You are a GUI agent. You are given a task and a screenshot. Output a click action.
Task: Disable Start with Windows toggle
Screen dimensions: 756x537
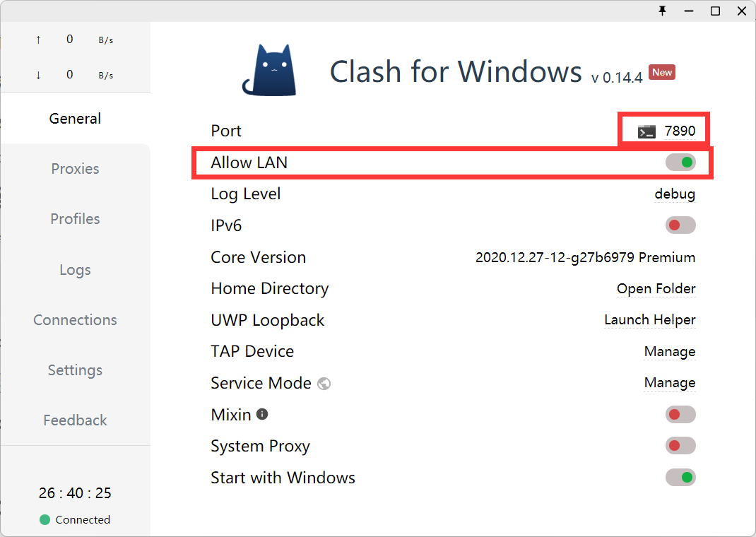(680, 478)
